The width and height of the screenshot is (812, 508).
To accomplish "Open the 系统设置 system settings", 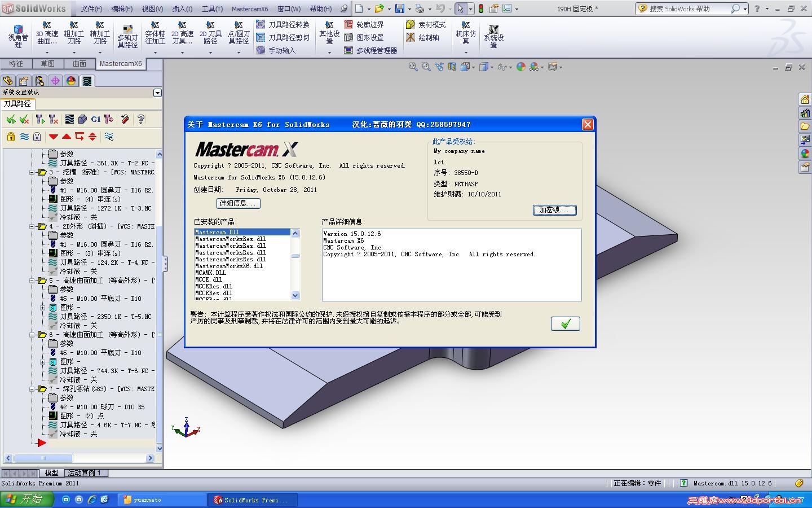I will (493, 36).
